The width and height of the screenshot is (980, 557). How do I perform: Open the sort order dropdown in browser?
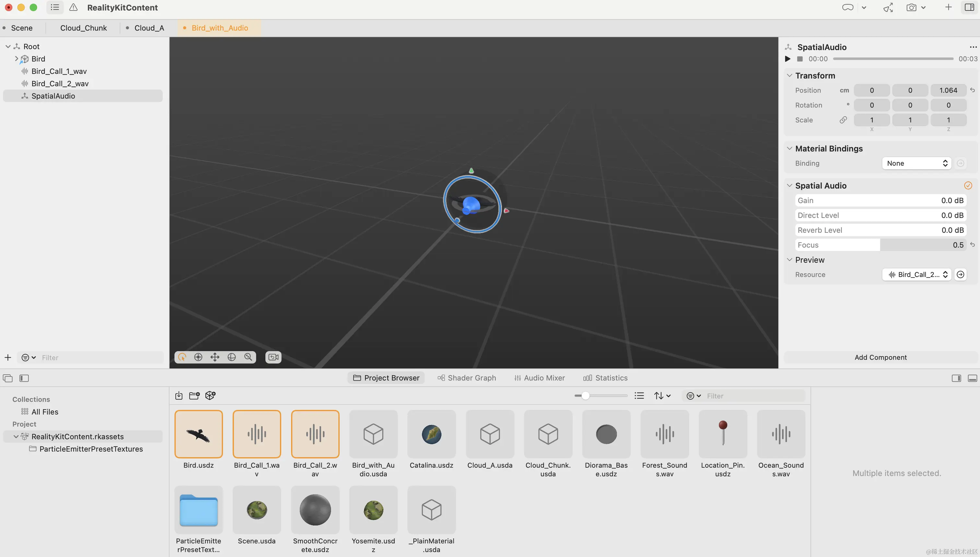click(x=663, y=395)
